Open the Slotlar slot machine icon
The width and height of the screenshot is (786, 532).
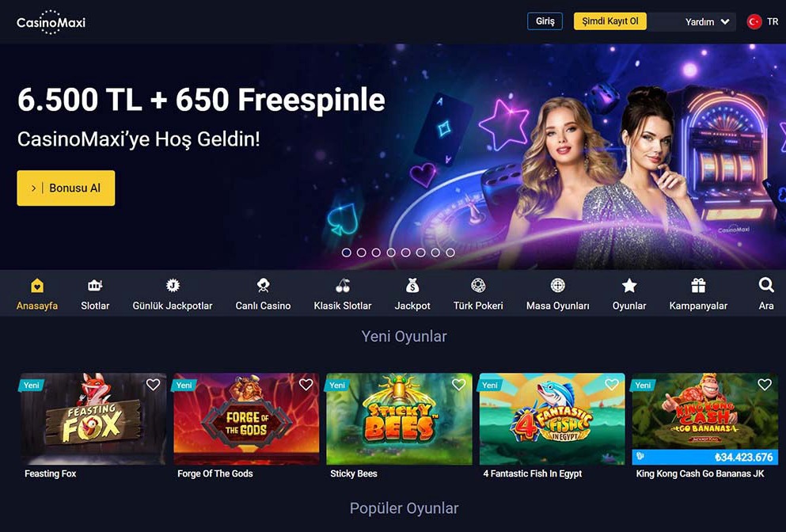click(x=95, y=285)
